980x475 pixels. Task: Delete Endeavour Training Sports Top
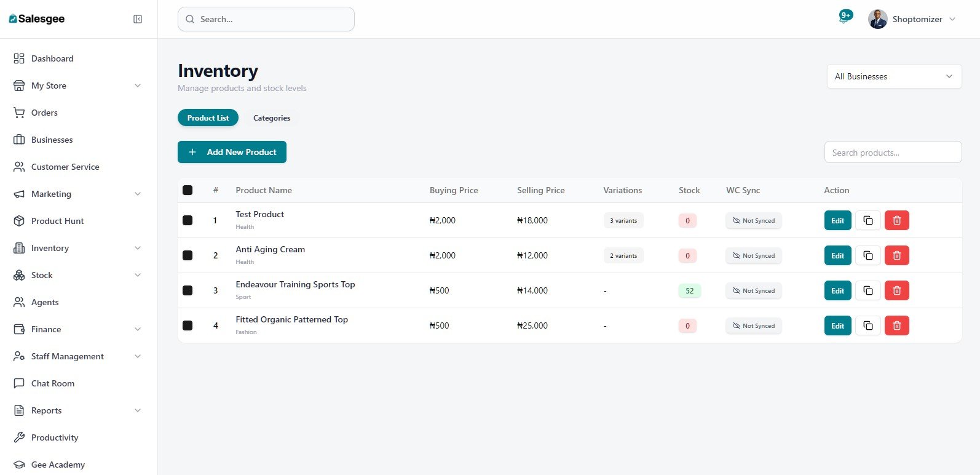(x=897, y=290)
